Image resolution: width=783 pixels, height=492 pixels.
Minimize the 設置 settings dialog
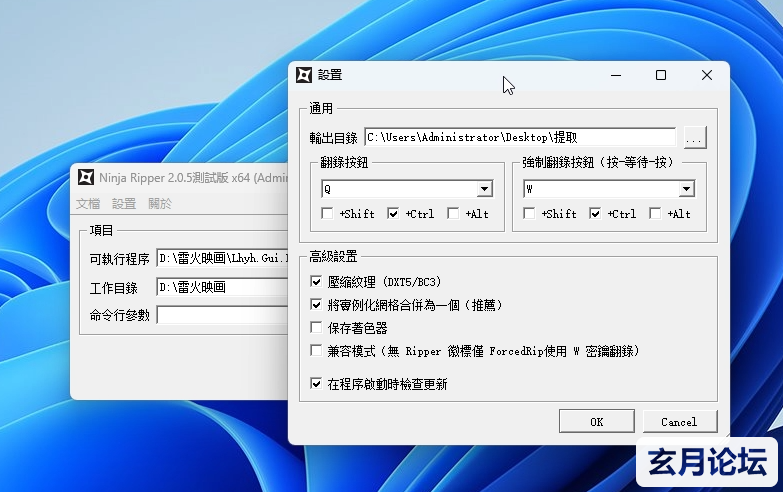(614, 75)
